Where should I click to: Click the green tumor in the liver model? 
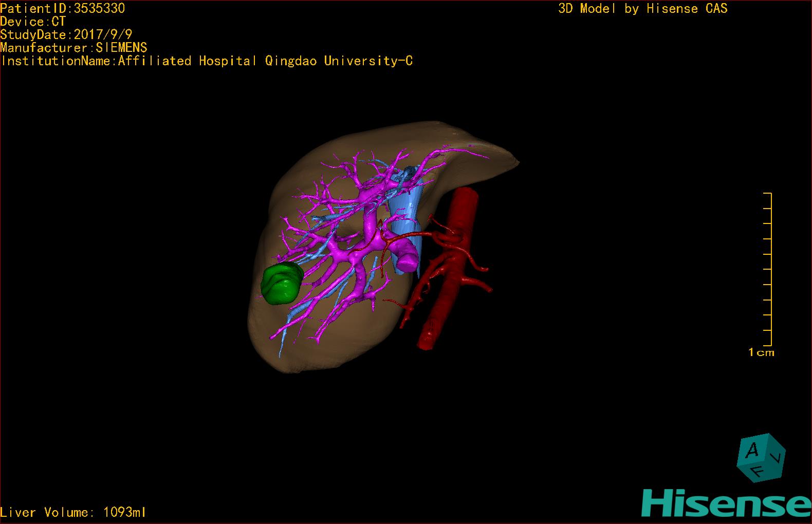point(281,283)
